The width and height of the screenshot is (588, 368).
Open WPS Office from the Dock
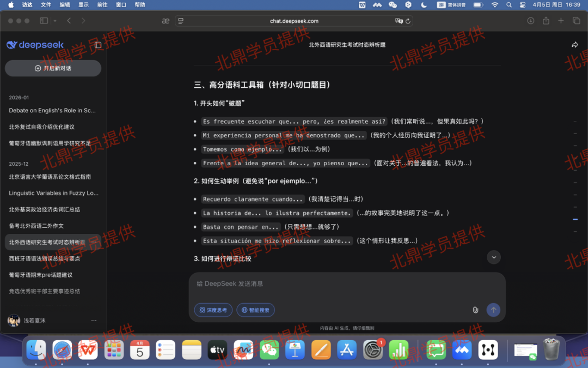pos(88,349)
